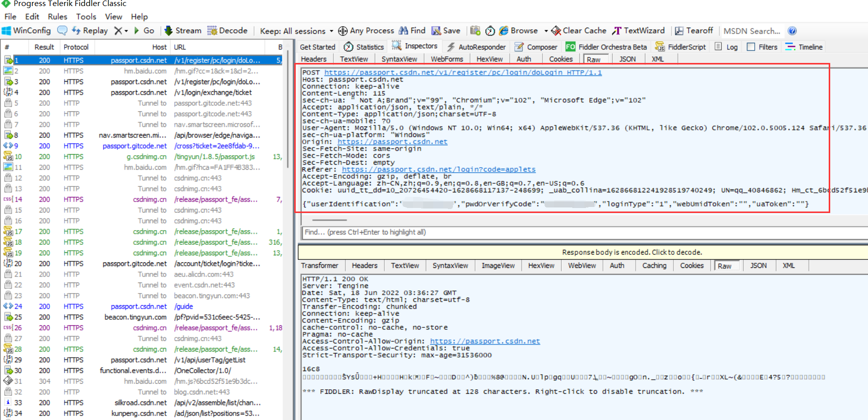Viewport: 868px width, 420px height.
Task: Sort sessions by Result column header
Action: point(44,47)
